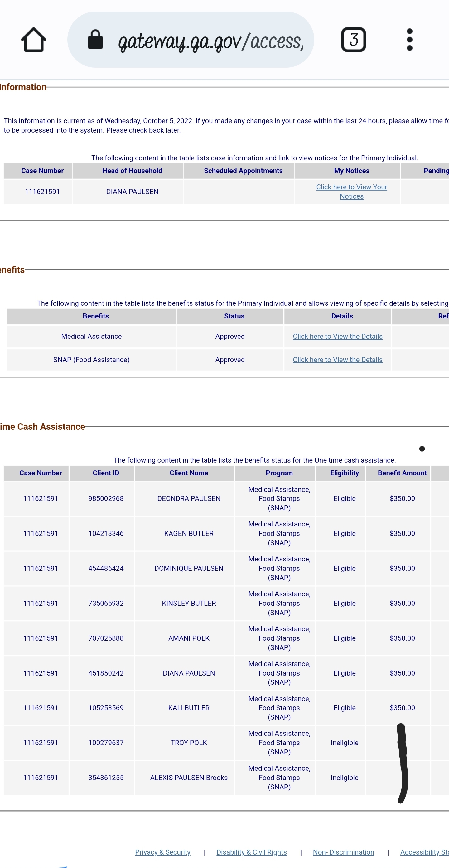Screen dimensions: 449x868
Task: Select Ineligible status for ALEXIS PAULSEN Brooks
Action: (x=344, y=778)
